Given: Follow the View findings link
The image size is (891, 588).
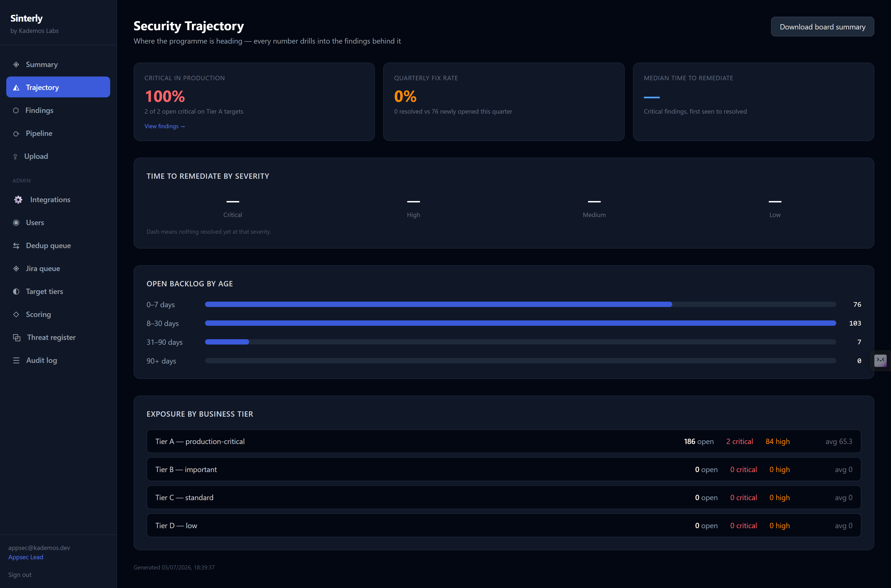Looking at the screenshot, I should coord(165,126).
